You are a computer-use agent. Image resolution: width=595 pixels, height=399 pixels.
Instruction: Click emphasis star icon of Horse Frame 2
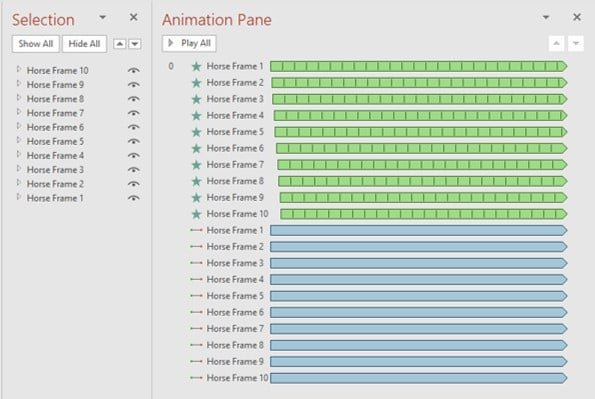click(x=196, y=83)
